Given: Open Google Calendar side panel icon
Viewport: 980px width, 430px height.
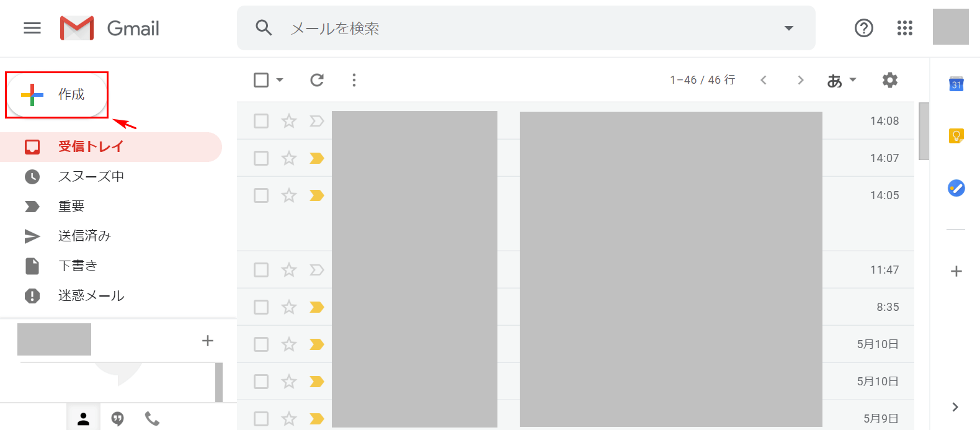Looking at the screenshot, I should pos(956,84).
